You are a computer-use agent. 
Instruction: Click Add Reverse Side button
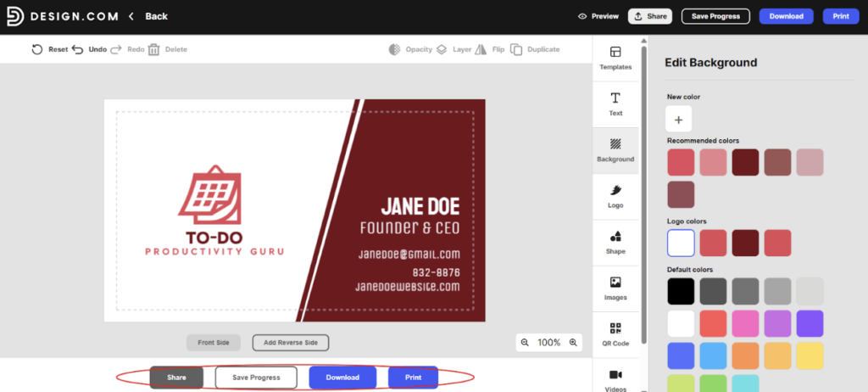tap(290, 343)
